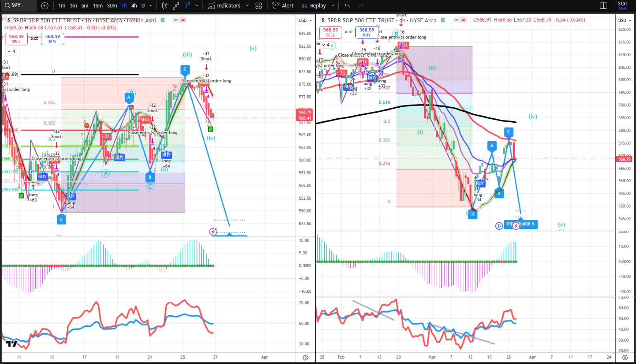
Task: Toggle gray dash pill on right chart title
Action: coord(457,20)
